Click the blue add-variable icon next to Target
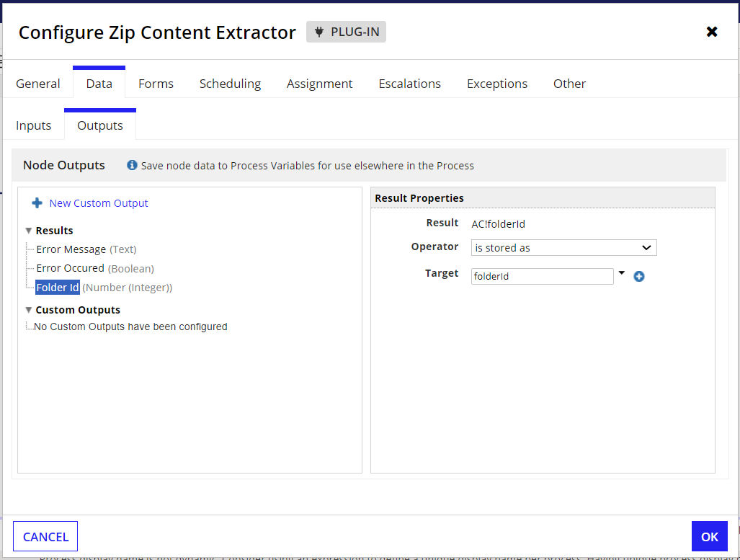 [639, 277]
